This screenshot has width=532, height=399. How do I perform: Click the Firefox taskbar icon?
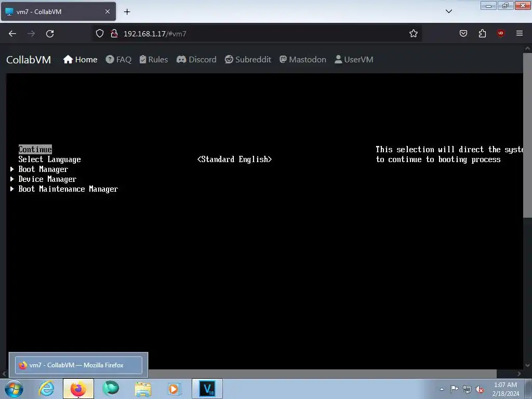(x=78, y=389)
